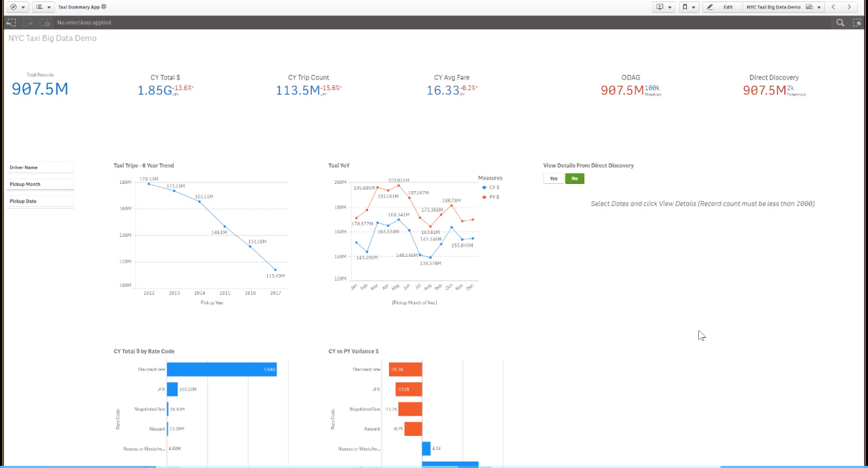This screenshot has height=468, width=868.
Task: Go to the previous sheet
Action: [x=833, y=6]
